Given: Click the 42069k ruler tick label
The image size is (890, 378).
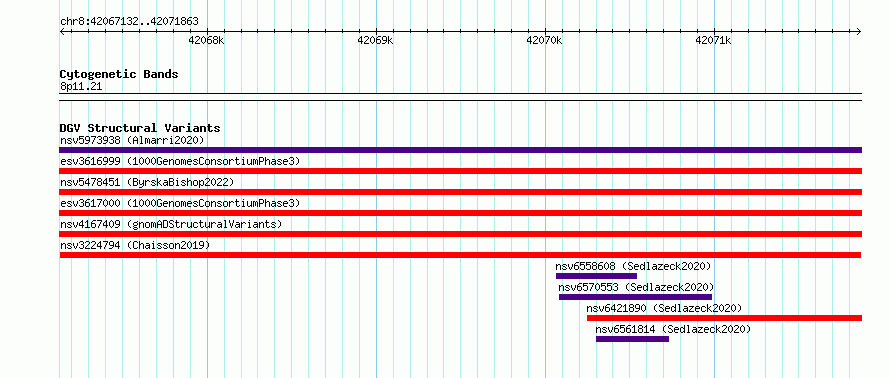Looking at the screenshot, I should click(376, 40).
